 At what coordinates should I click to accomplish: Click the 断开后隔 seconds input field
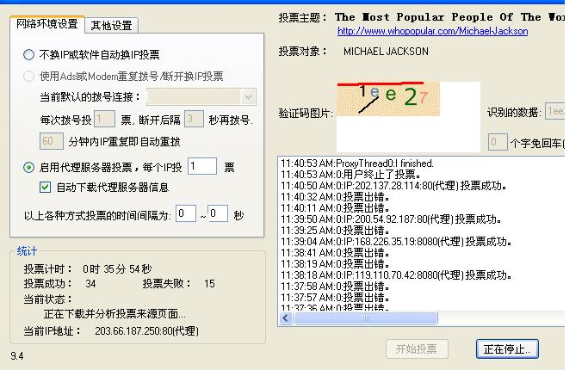[x=194, y=120]
